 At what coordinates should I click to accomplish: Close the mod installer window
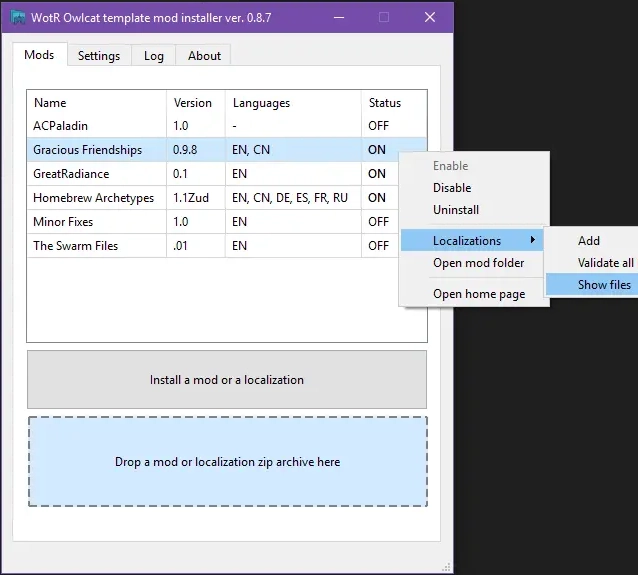coord(430,17)
